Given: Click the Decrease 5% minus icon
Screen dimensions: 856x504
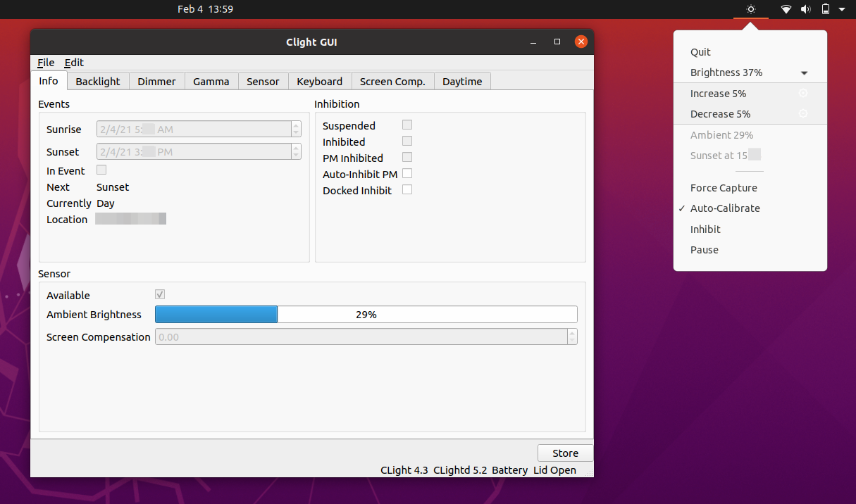Looking at the screenshot, I should click(802, 113).
